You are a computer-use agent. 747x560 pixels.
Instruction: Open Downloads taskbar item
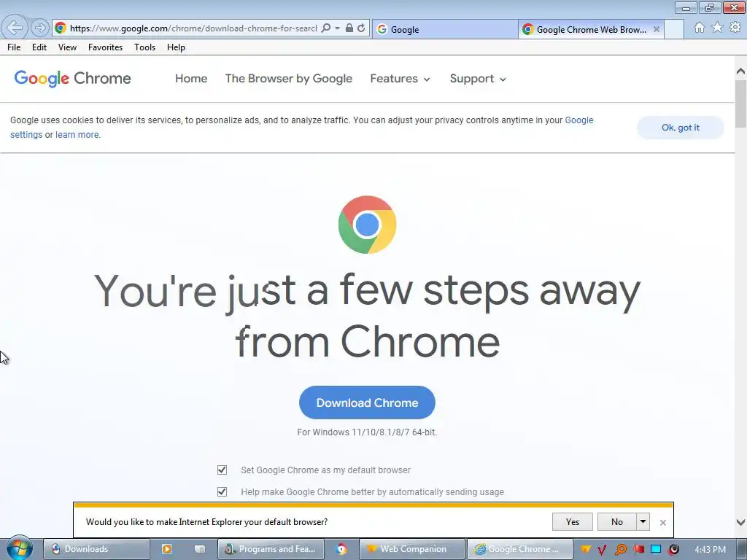tap(97, 549)
